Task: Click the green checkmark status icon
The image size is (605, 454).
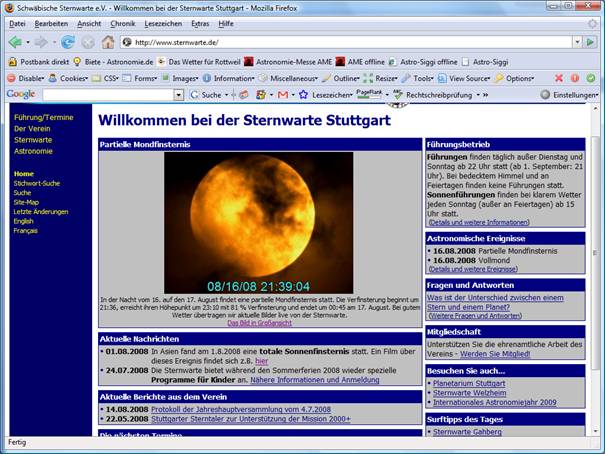Action: click(591, 78)
